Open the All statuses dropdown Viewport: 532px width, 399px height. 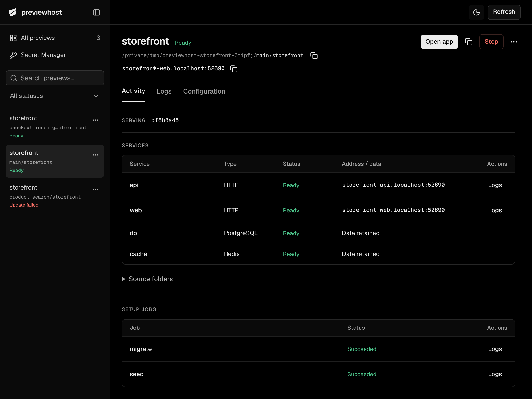tap(55, 96)
